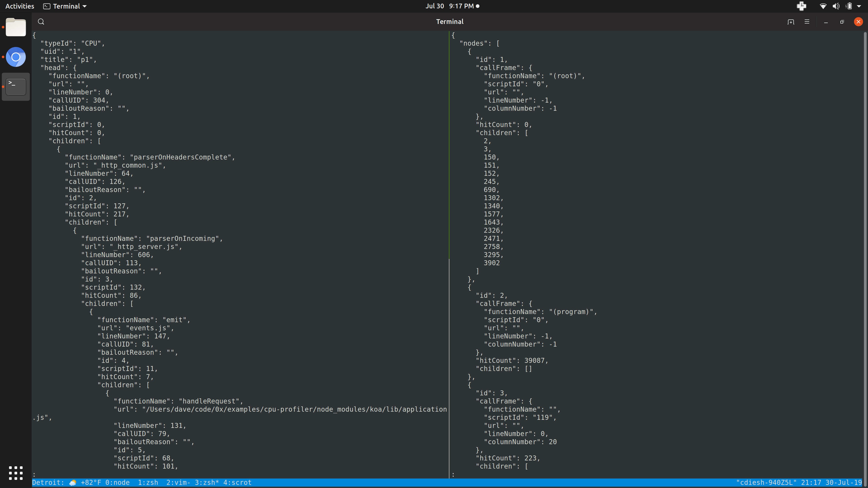Screen dimensions: 868x488
Task: Expand the Terminal app menu chevron
Action: click(84, 6)
